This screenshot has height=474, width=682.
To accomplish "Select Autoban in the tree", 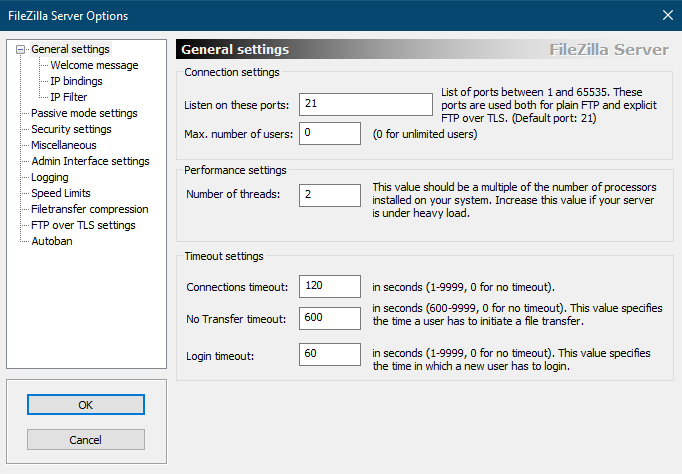I will [x=52, y=241].
